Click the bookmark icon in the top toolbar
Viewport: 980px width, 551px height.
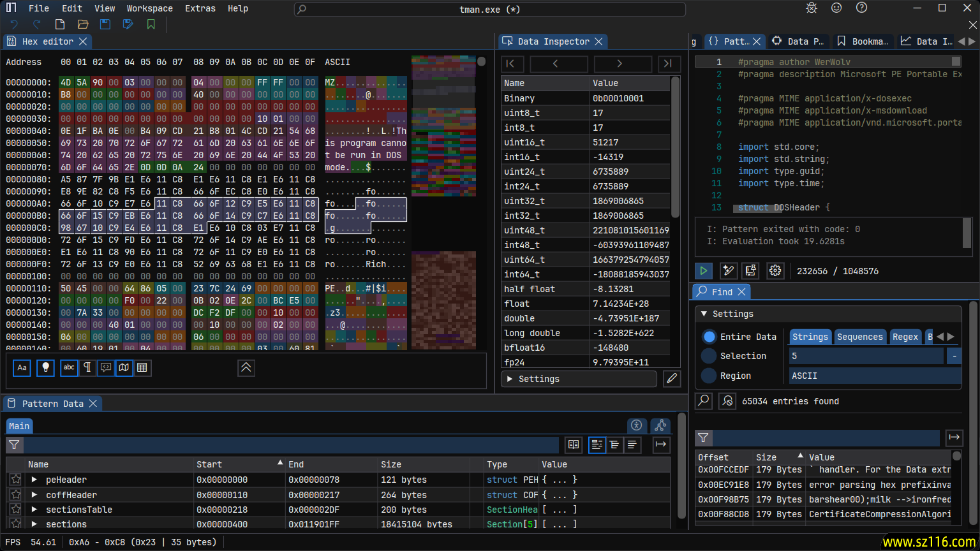151,24
